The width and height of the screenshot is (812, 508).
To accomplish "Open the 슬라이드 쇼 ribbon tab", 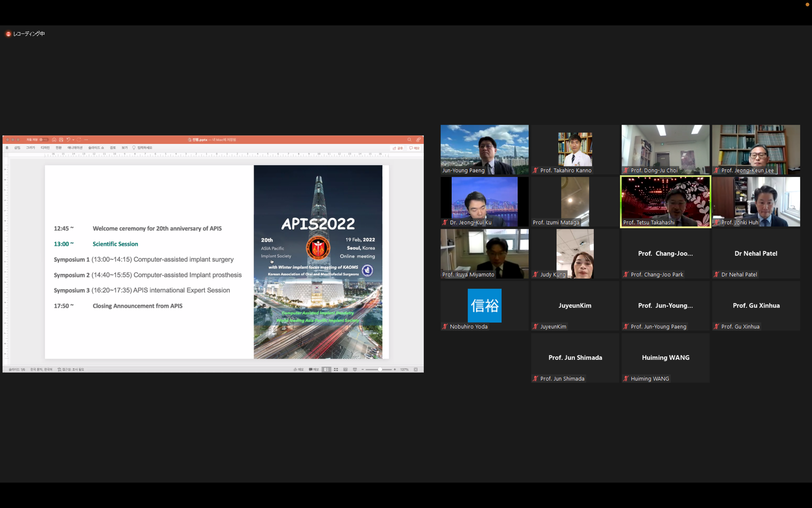I will [96, 148].
